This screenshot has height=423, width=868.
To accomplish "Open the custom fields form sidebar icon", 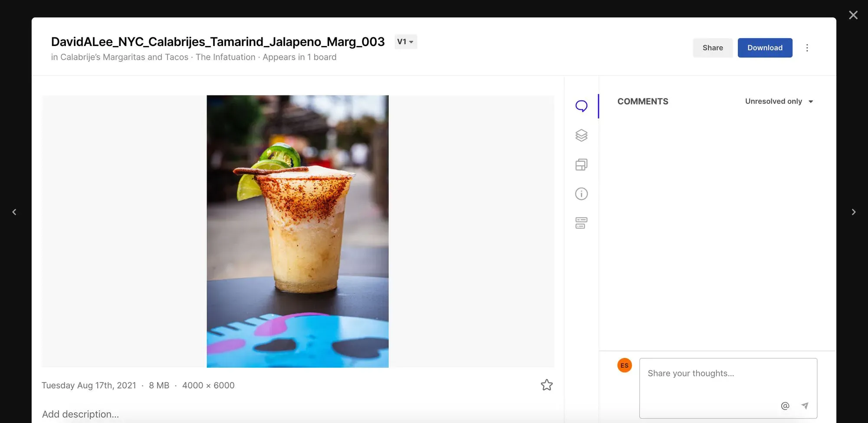I will [x=581, y=223].
